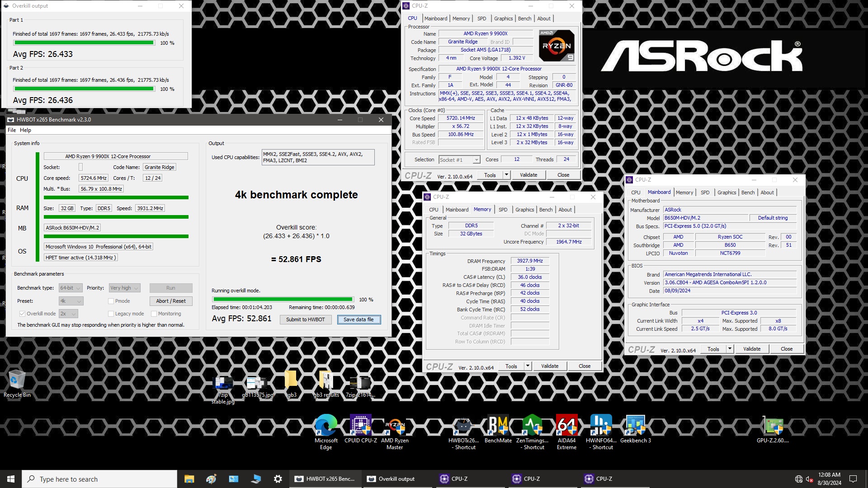Click Abort / Reset button
This screenshot has width=868, height=488.
(171, 301)
